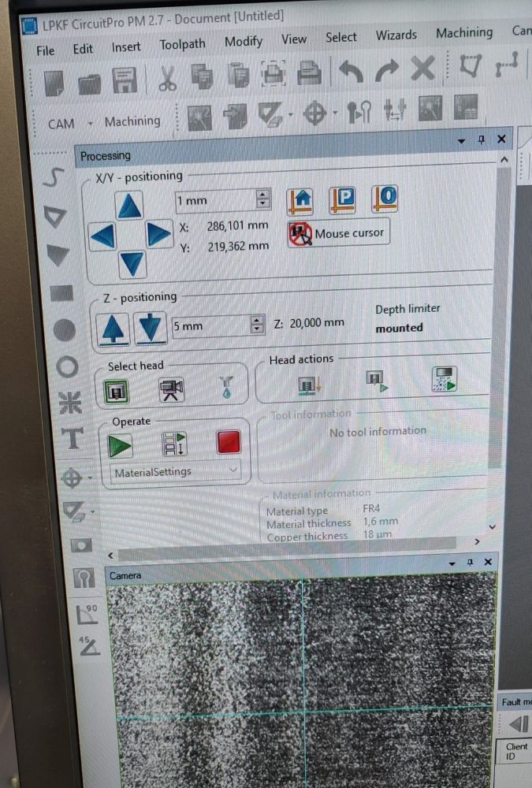This screenshot has width=532, height=788.
Task: Select the 45 degree angle tool
Action: coord(88,645)
